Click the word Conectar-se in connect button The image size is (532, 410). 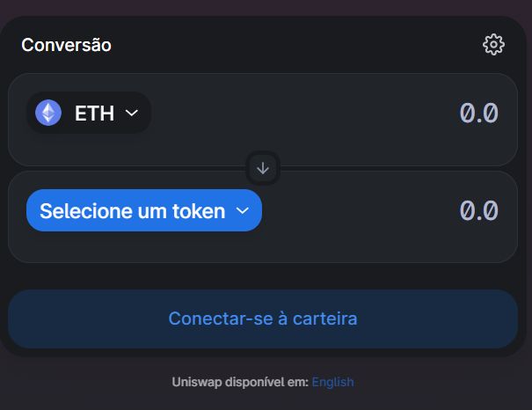pyautogui.click(x=221, y=318)
